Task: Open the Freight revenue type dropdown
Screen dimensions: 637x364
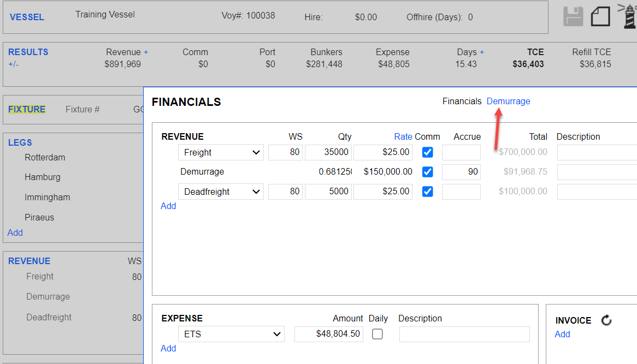Action: 221,152
